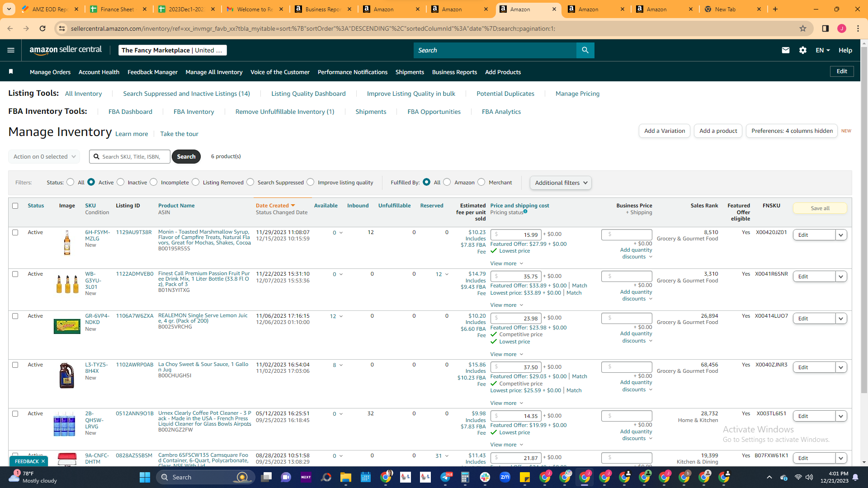The width and height of the screenshot is (868, 488).
Task: Open Manage Orders in the nav bar
Action: click(50, 72)
